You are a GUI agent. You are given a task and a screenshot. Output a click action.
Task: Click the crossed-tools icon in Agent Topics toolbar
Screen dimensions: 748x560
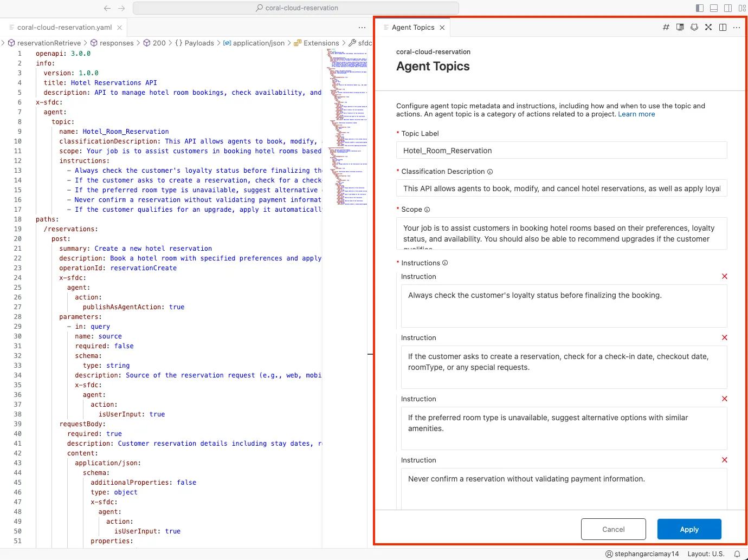(x=708, y=27)
